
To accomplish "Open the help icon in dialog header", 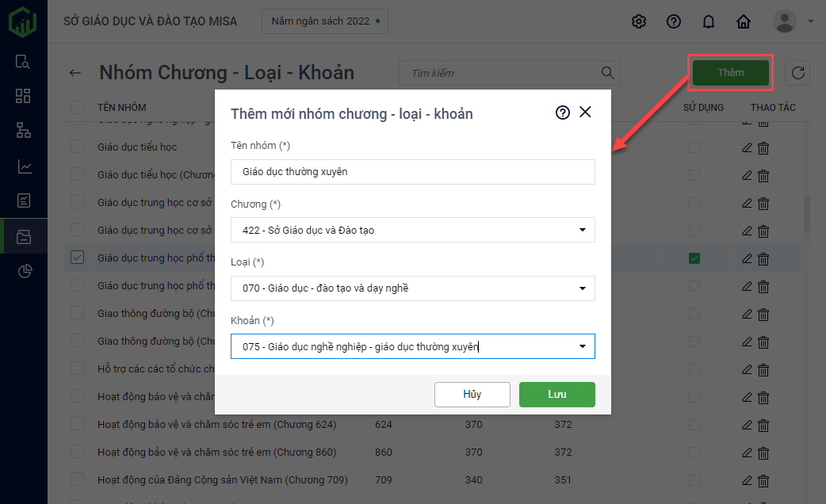I will 563,113.
